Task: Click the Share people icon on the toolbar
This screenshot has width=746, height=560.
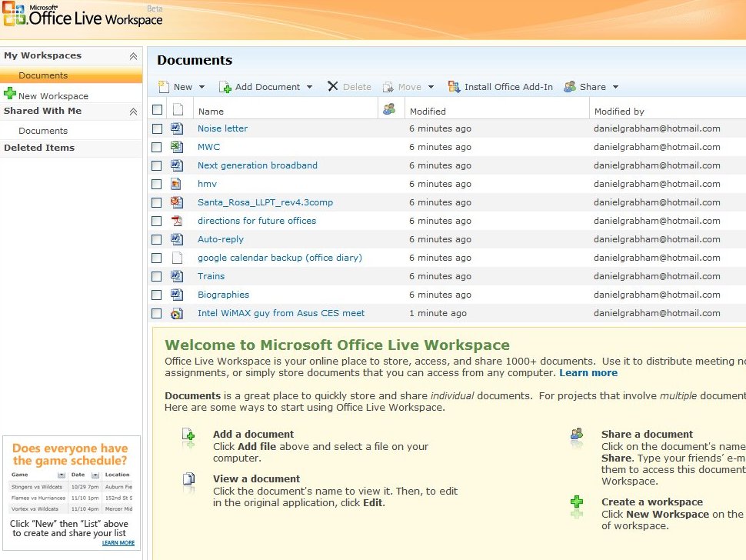Action: click(569, 87)
